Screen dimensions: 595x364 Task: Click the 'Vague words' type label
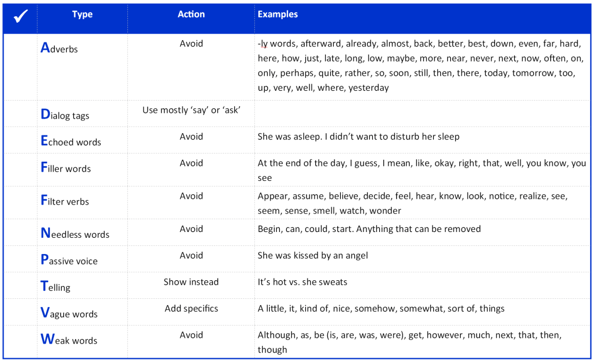(x=69, y=314)
